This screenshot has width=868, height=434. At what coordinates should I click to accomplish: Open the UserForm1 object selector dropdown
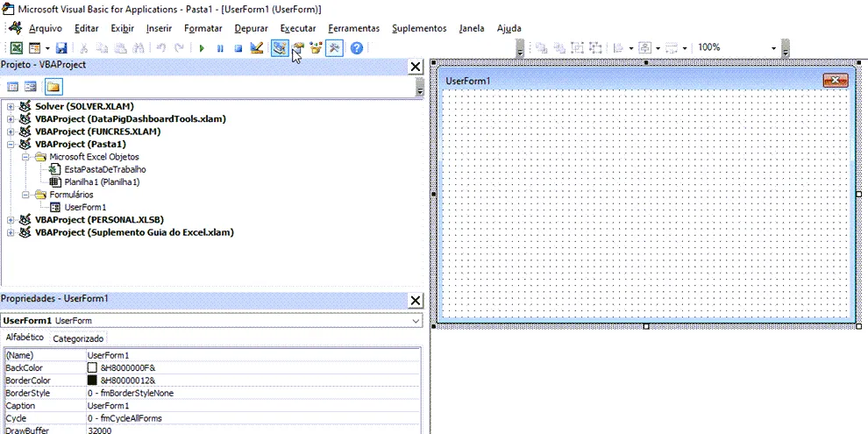click(x=416, y=321)
